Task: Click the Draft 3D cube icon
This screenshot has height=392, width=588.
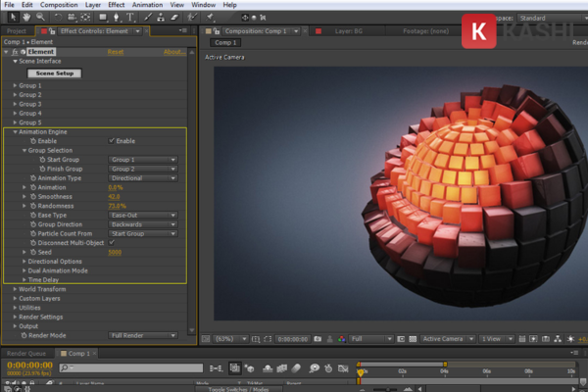Action: click(x=249, y=368)
